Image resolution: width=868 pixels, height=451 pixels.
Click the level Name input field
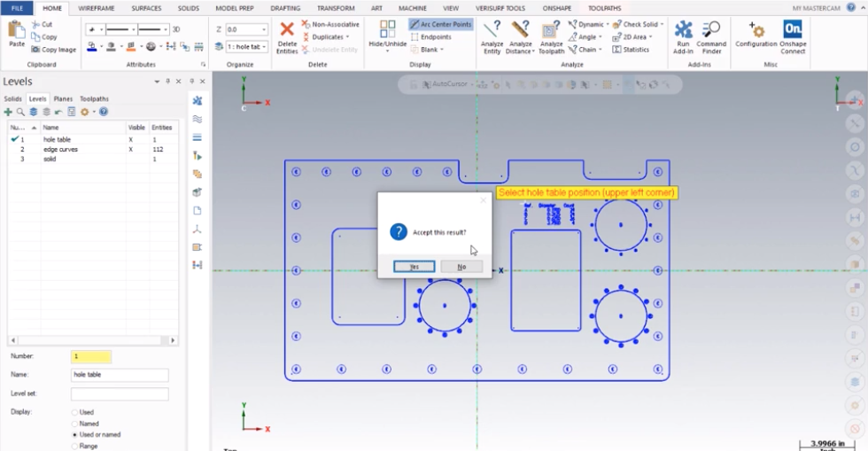click(120, 375)
